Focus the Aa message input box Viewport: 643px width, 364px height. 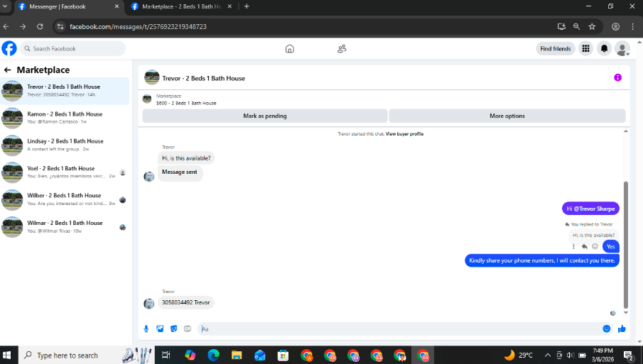(x=400, y=329)
